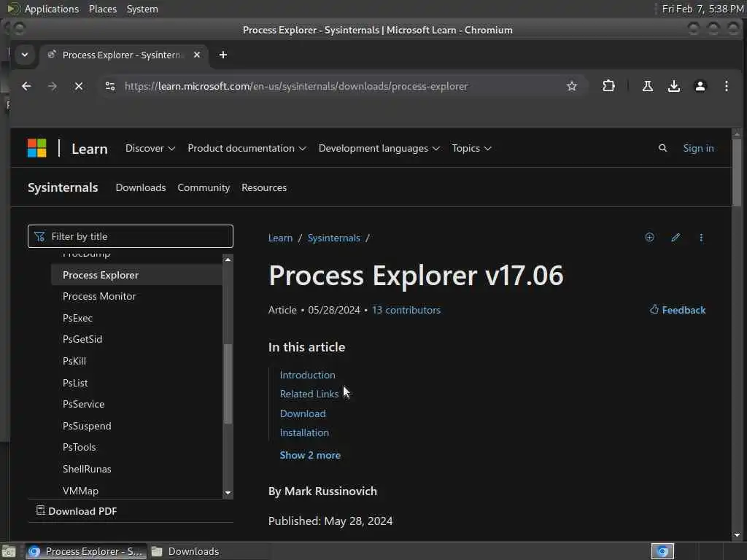
Task: Open a new browser tab
Action: pos(223,55)
